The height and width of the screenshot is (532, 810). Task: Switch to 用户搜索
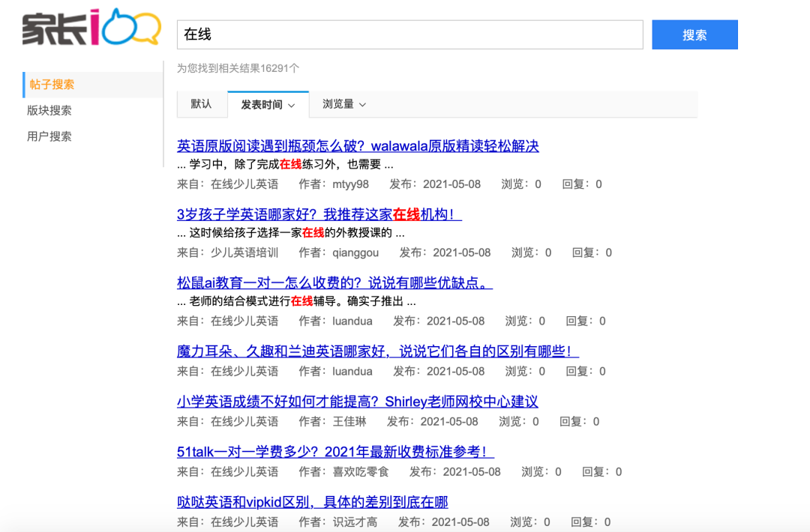coord(49,136)
